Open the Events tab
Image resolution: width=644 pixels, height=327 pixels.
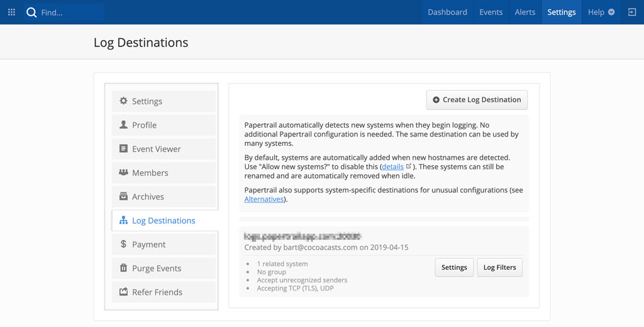pos(491,13)
